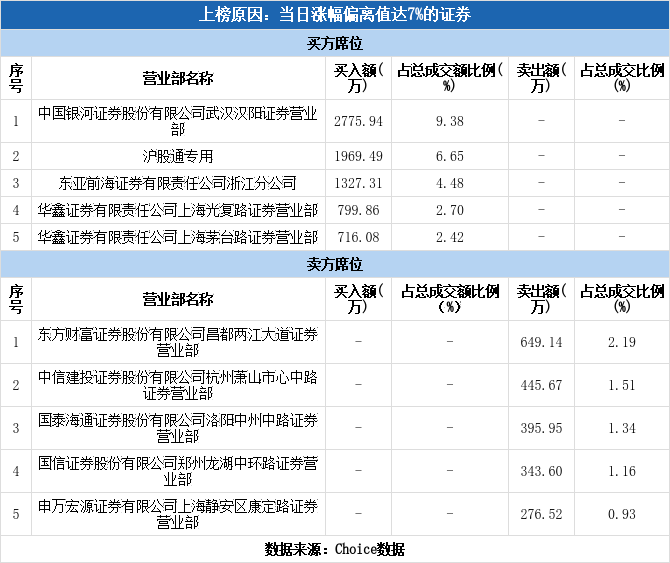The height and width of the screenshot is (563, 670).
Task: Click 数据来源：Choice数据 footer text
Action: 335,549
